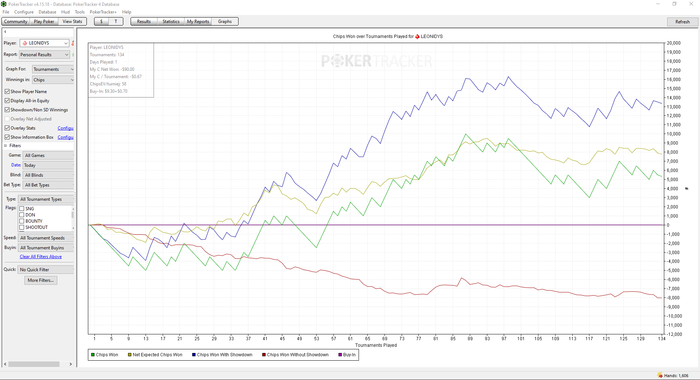Switch to the Play Poker tab
Screen dimensions: 700x380
click(x=44, y=21)
